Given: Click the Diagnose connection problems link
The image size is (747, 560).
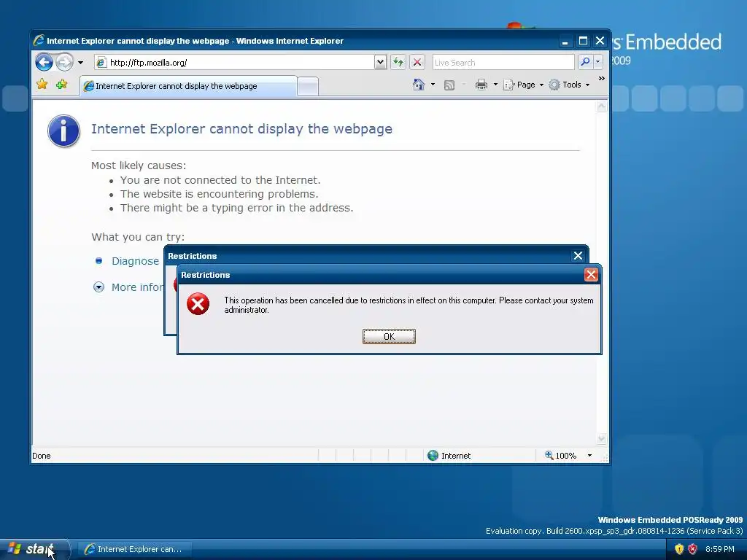Looking at the screenshot, I should (135, 261).
